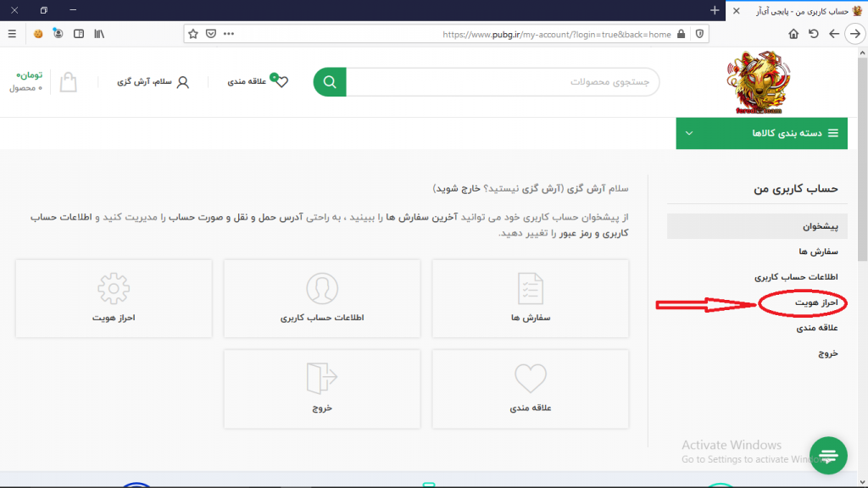The width and height of the screenshot is (868, 488).
Task: Open a new browser tab
Action: coord(715,10)
